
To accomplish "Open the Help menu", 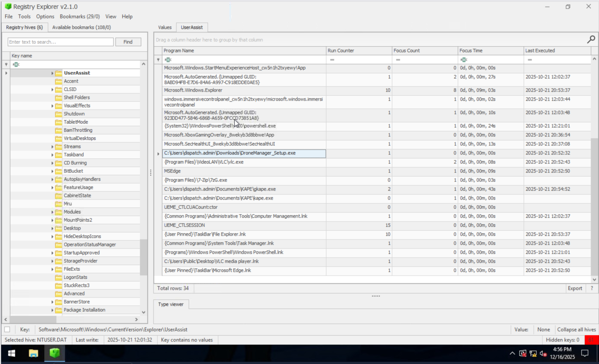I will click(x=127, y=16).
